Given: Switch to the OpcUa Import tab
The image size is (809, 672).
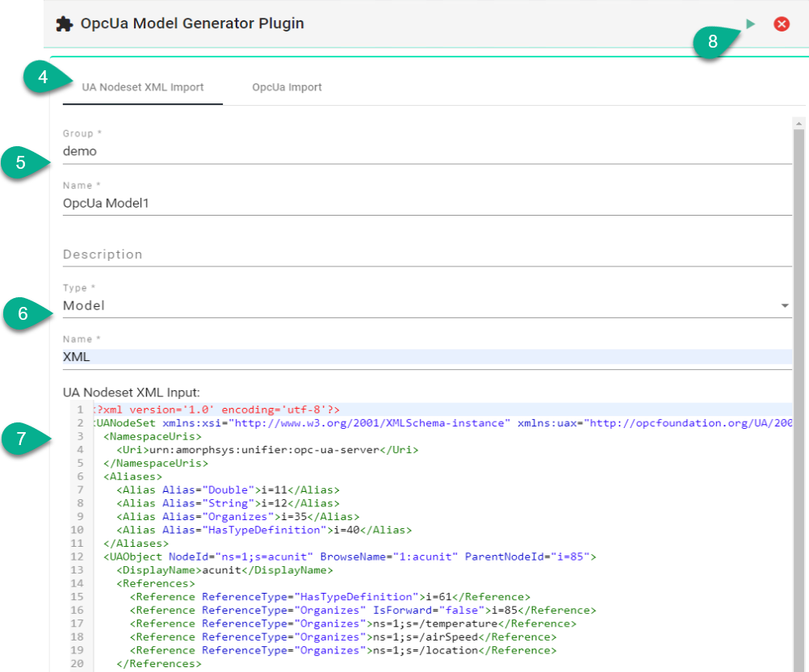Looking at the screenshot, I should (287, 87).
